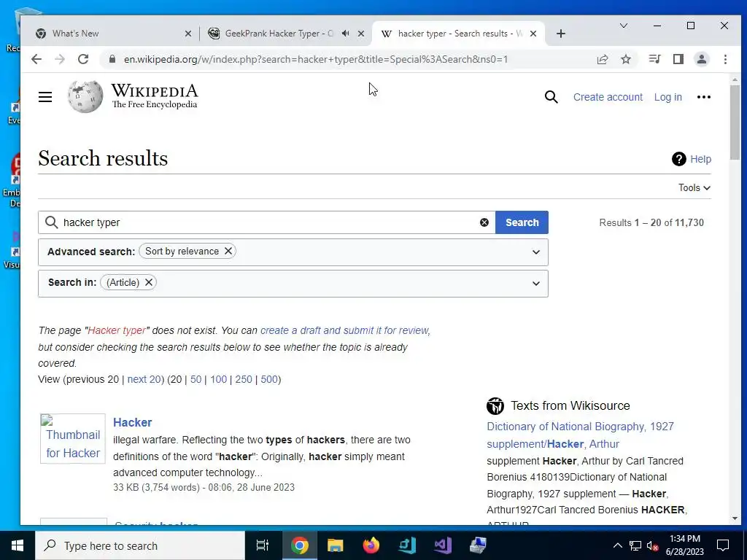Click the blue Search button
Image resolution: width=747 pixels, height=560 pixels.
click(x=522, y=222)
